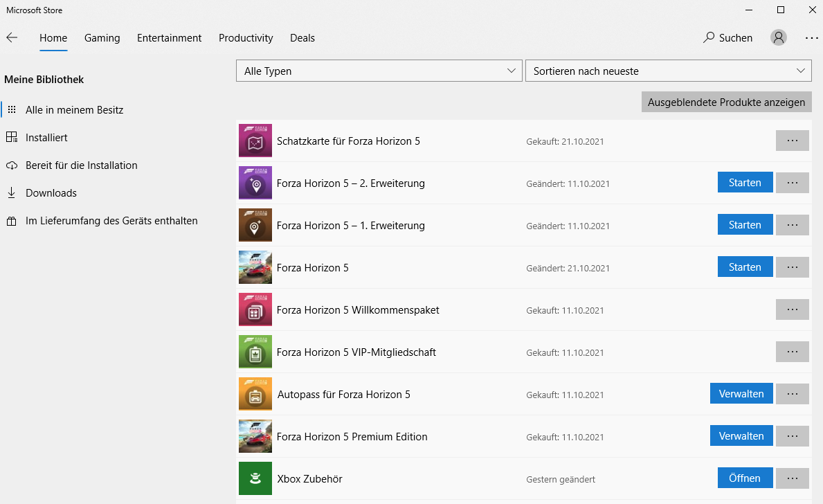Open more options for 1. Erweiterung row
This screenshot has height=504, width=823.
coord(792,225)
